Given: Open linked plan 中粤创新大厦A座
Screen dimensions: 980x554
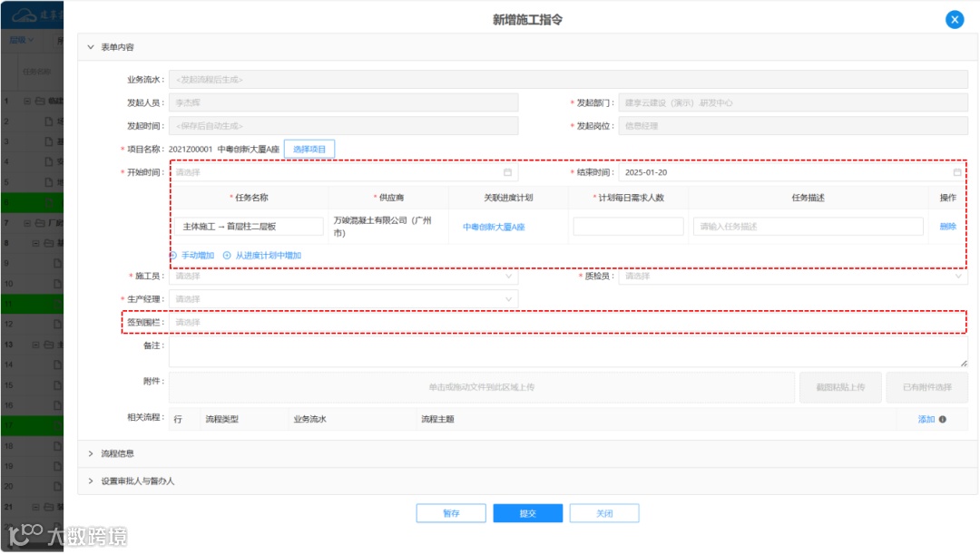Looking at the screenshot, I should pos(494,228).
